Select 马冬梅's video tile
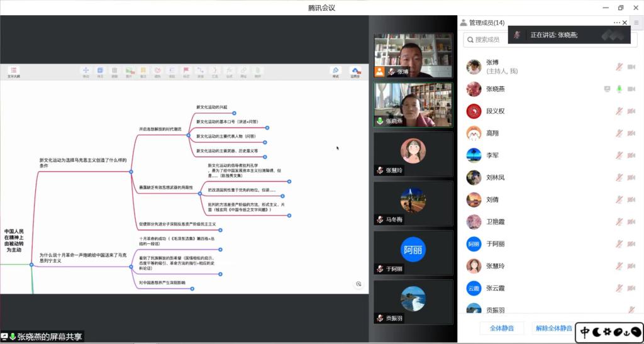Viewport: 644px width, 344px height. coord(413,203)
